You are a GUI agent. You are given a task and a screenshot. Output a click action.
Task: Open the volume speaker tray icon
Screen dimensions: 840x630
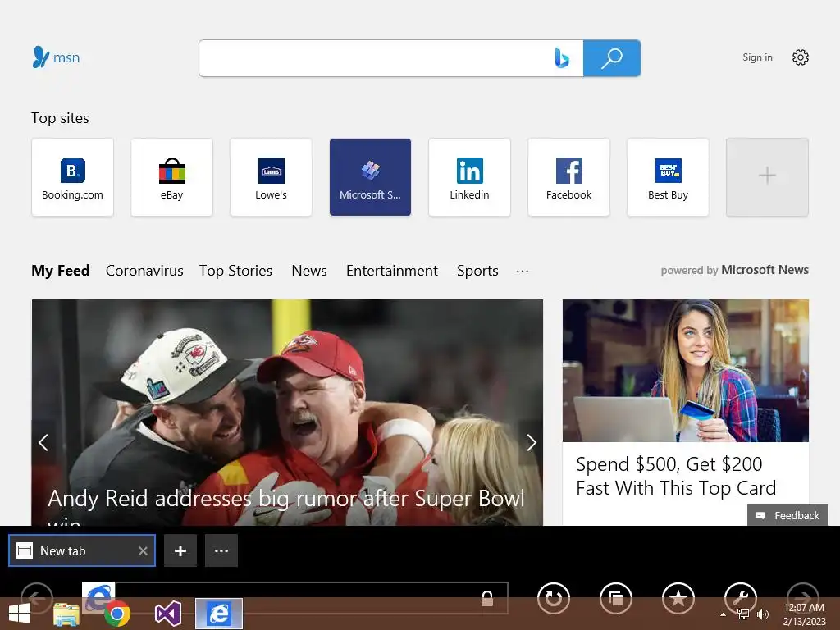pos(762,614)
